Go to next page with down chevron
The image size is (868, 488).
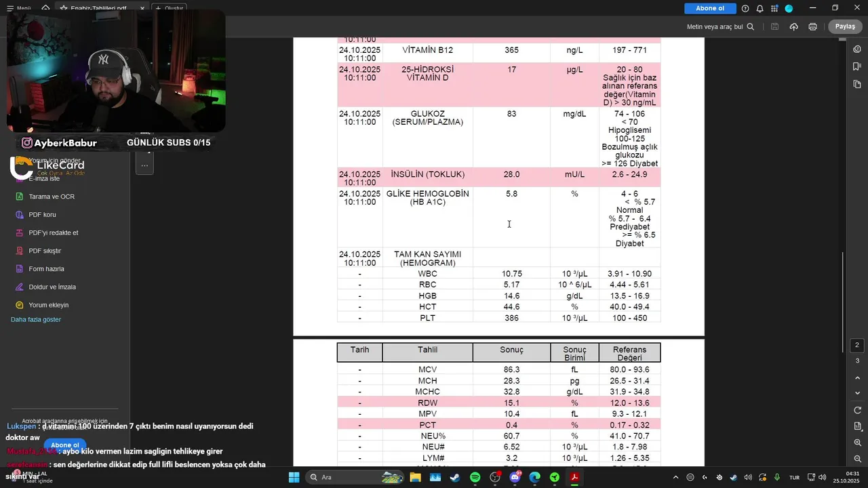[x=857, y=393]
